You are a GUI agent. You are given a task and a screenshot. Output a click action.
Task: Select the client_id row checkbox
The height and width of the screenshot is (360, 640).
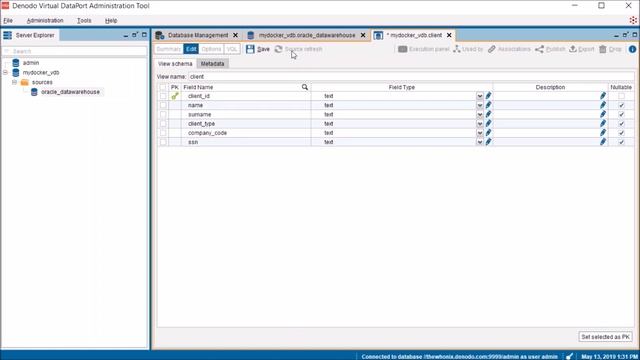163,96
